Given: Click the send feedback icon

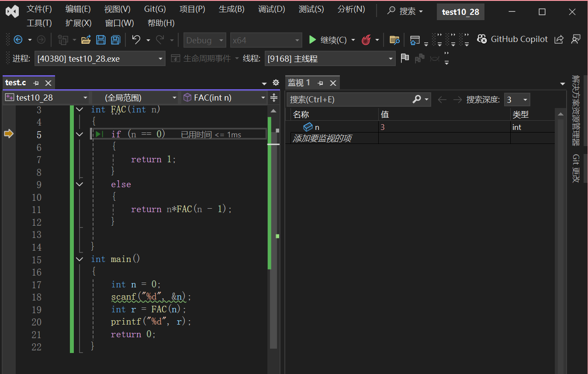Looking at the screenshot, I should point(576,39).
